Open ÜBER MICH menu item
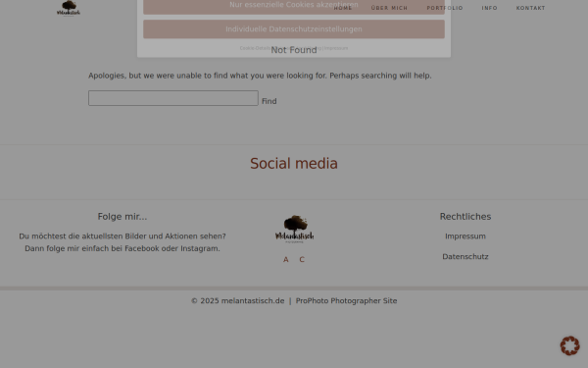Image resolution: width=588 pixels, height=368 pixels. (389, 8)
